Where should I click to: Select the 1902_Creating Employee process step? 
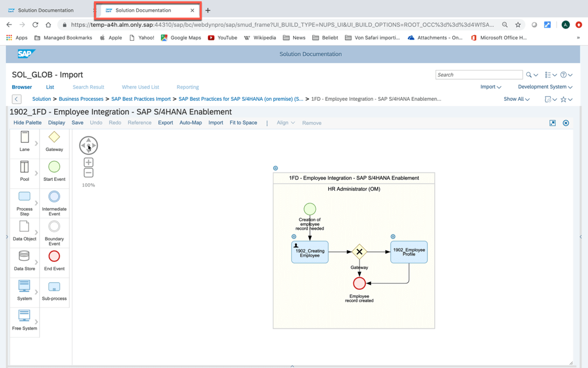[310, 252]
